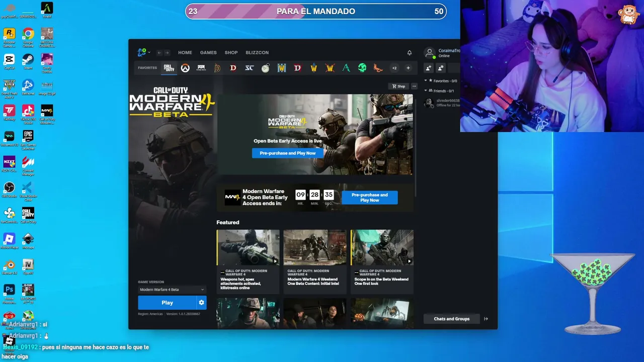Select the Grand Theft Auto V desktop icon
The image size is (644, 362).
[x=9, y=89]
